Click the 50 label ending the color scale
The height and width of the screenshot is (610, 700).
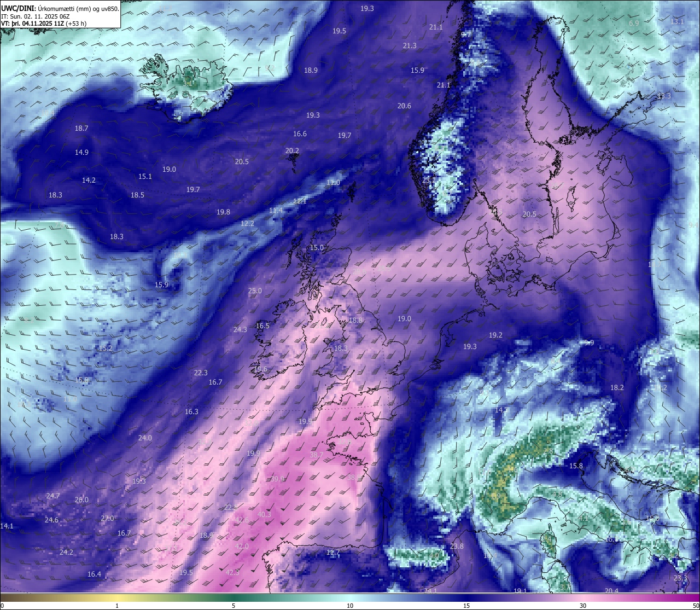click(695, 606)
